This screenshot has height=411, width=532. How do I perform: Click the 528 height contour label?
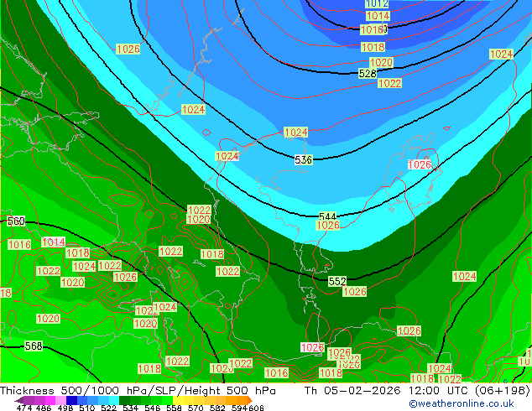(x=368, y=73)
